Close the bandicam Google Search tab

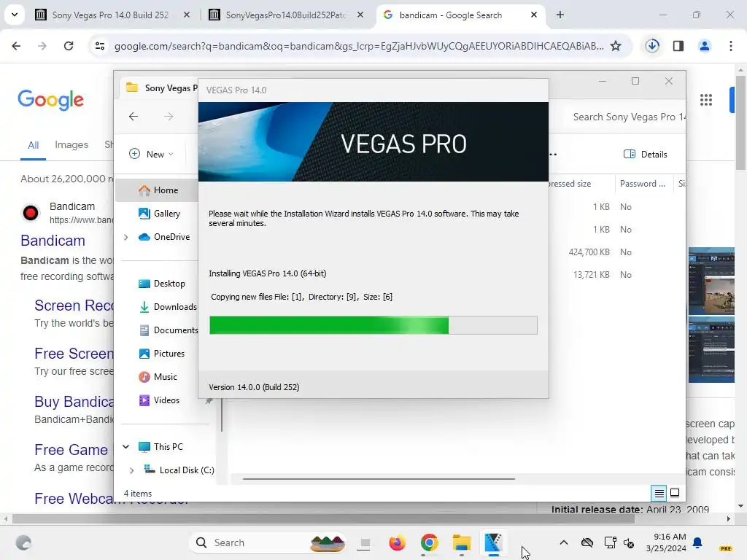point(533,15)
